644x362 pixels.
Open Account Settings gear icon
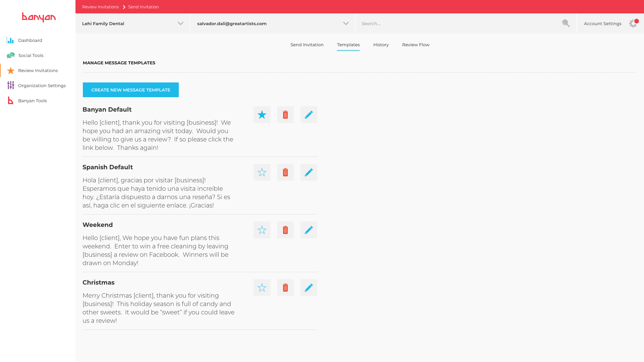[633, 23]
